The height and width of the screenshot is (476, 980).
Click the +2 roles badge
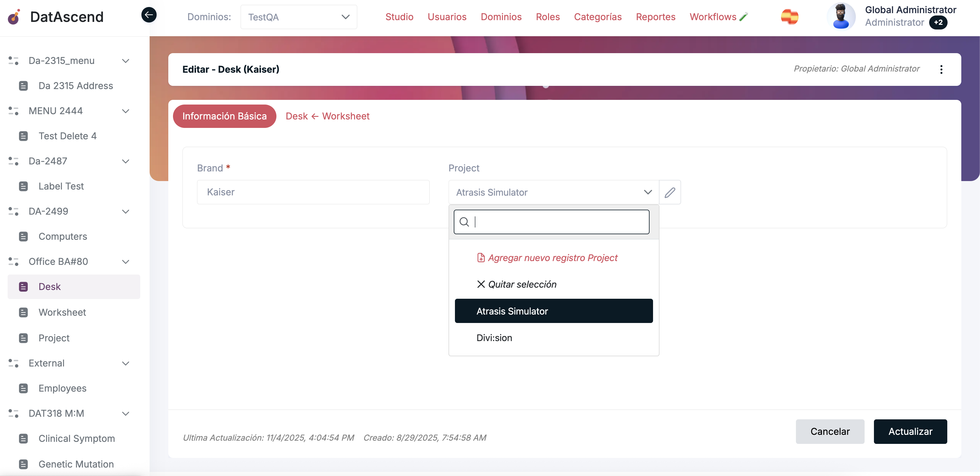(x=938, y=22)
